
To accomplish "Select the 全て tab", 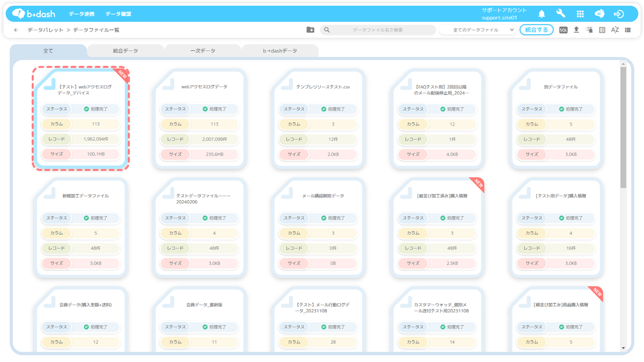I will (x=48, y=51).
